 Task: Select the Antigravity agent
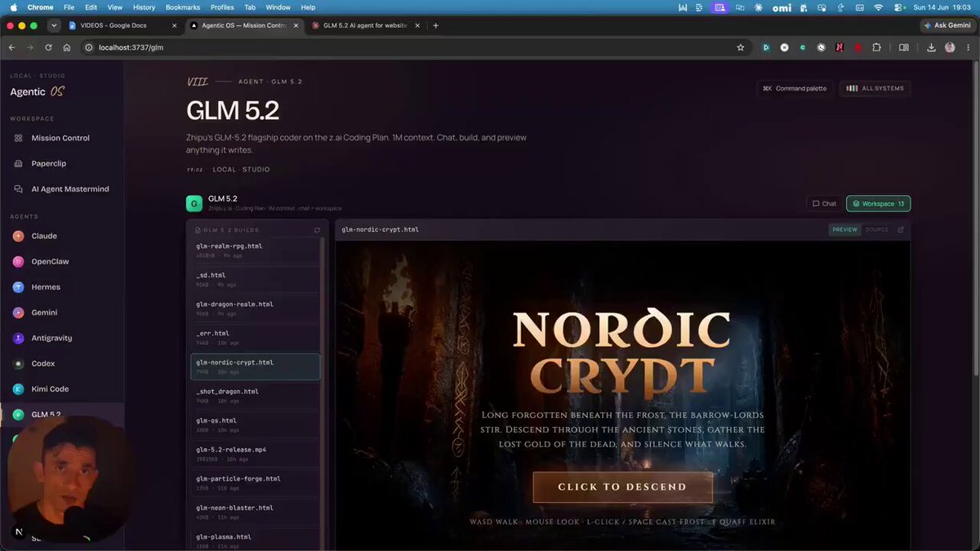point(62,338)
